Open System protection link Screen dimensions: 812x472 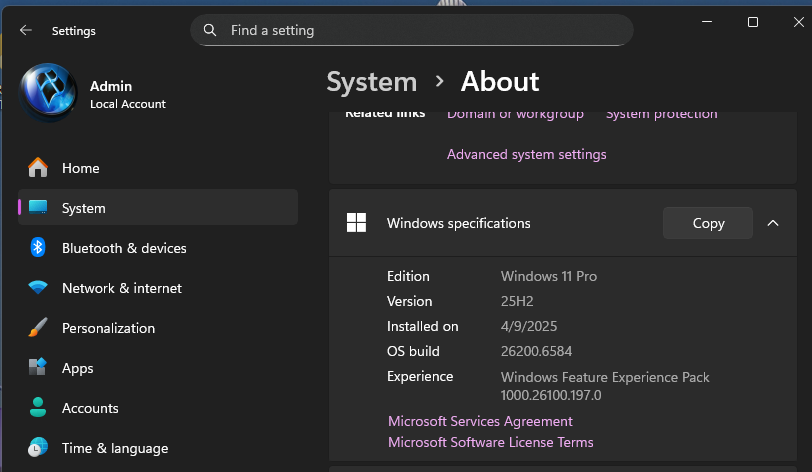tap(662, 115)
